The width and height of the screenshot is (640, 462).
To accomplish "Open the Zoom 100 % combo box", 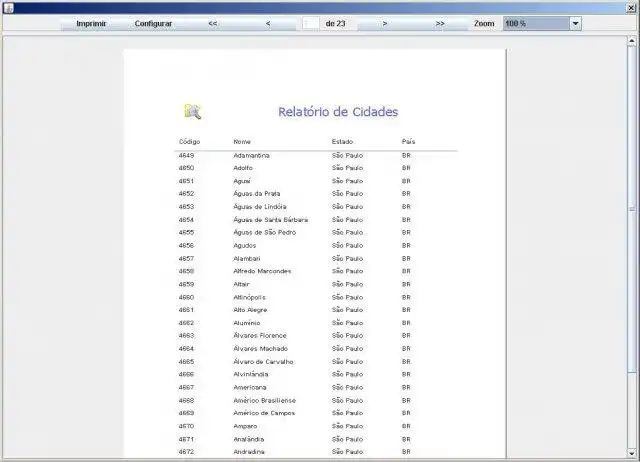I will click(542, 24).
